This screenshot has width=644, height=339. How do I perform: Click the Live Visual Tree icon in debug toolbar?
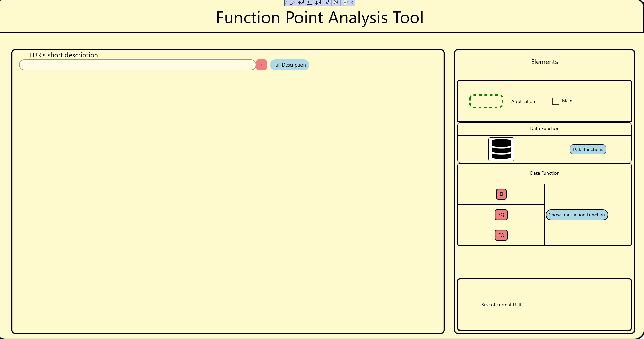pyautogui.click(x=292, y=2)
